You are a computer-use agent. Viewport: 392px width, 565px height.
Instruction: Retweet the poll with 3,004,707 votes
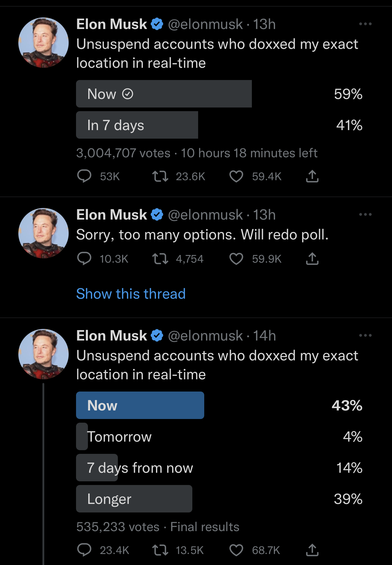click(x=160, y=176)
